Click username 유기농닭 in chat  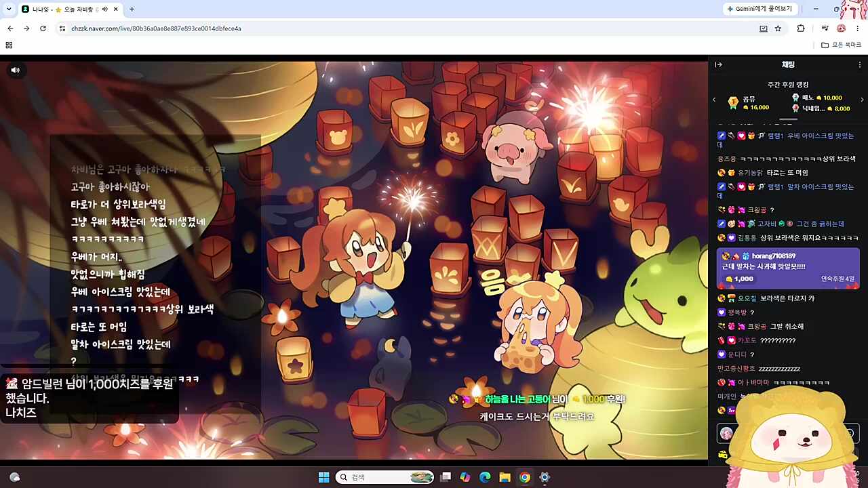[x=751, y=173]
